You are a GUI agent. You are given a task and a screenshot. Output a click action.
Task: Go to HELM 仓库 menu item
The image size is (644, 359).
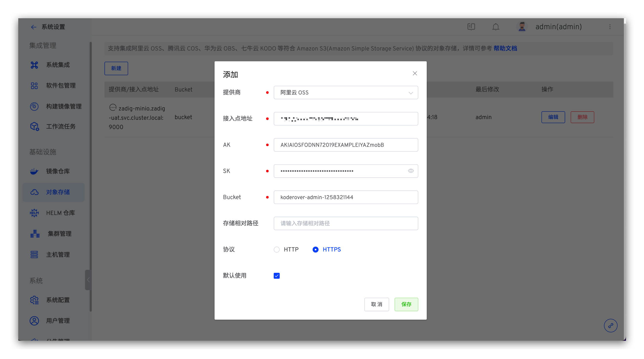pos(60,213)
